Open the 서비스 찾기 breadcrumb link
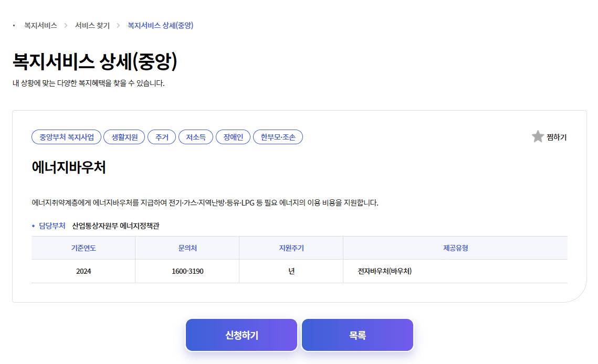This screenshot has height=364, width=598. (x=90, y=24)
